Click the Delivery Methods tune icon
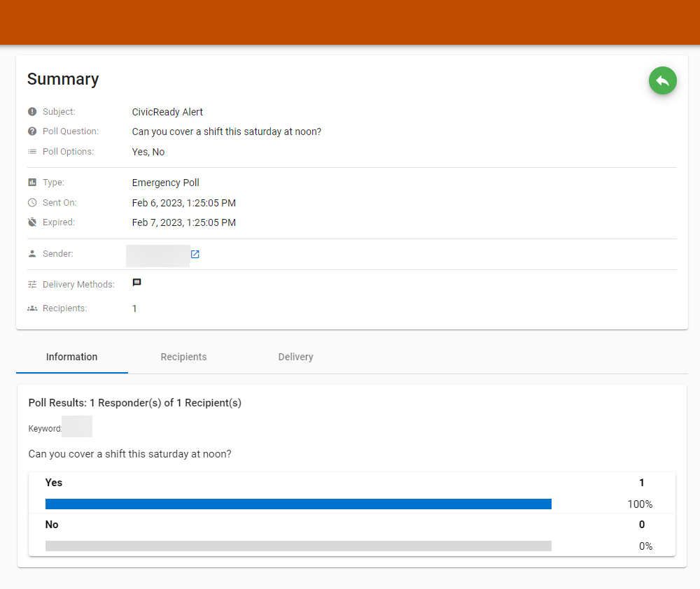The height and width of the screenshot is (589, 700). (x=32, y=284)
